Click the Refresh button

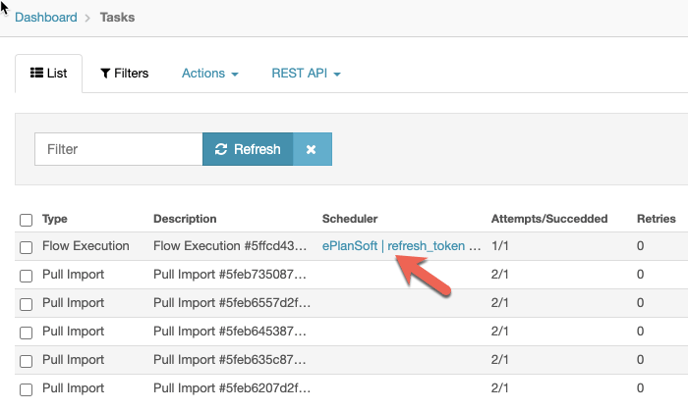[x=248, y=149]
